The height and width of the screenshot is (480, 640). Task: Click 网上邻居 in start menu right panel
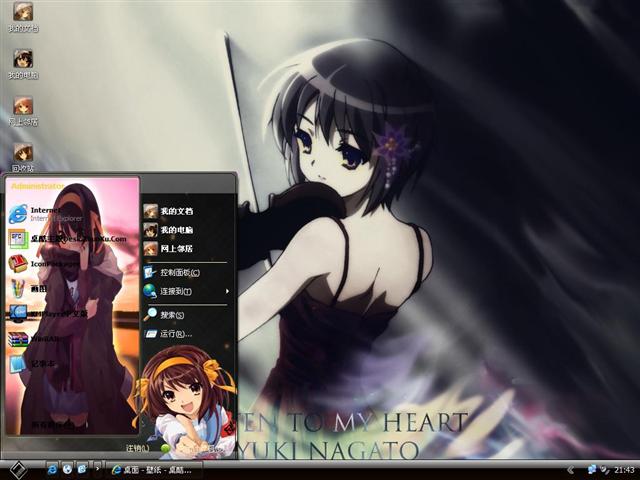coord(168,248)
